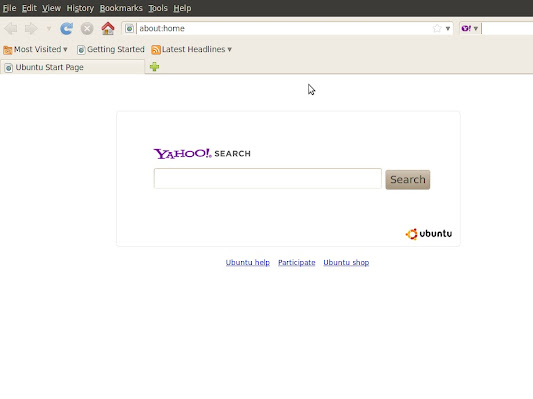
Task: Select the Ubuntu Start Page tab
Action: (x=72, y=67)
